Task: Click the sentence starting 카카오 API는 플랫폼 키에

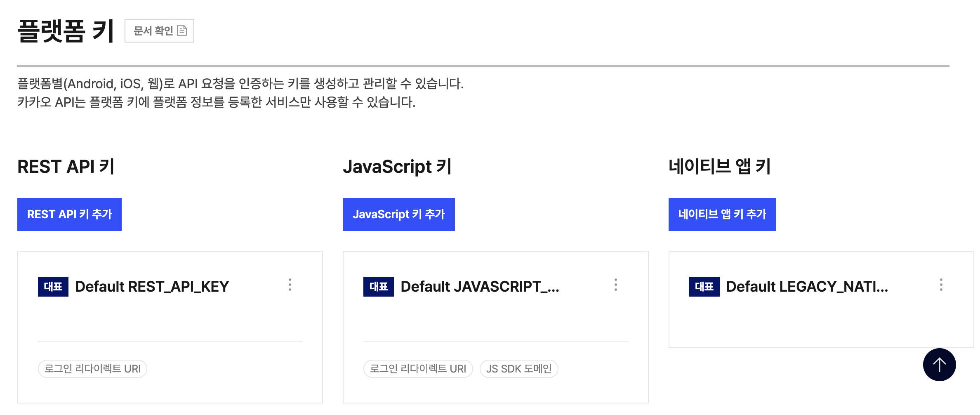Action: point(217,102)
